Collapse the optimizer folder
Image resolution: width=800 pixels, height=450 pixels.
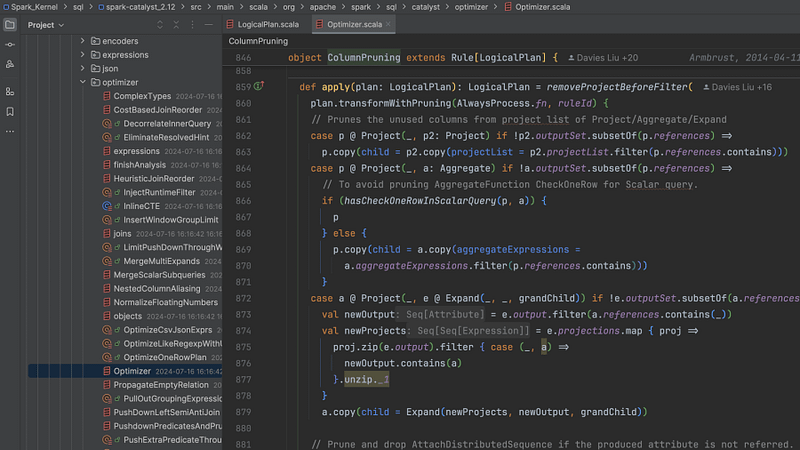click(83, 82)
